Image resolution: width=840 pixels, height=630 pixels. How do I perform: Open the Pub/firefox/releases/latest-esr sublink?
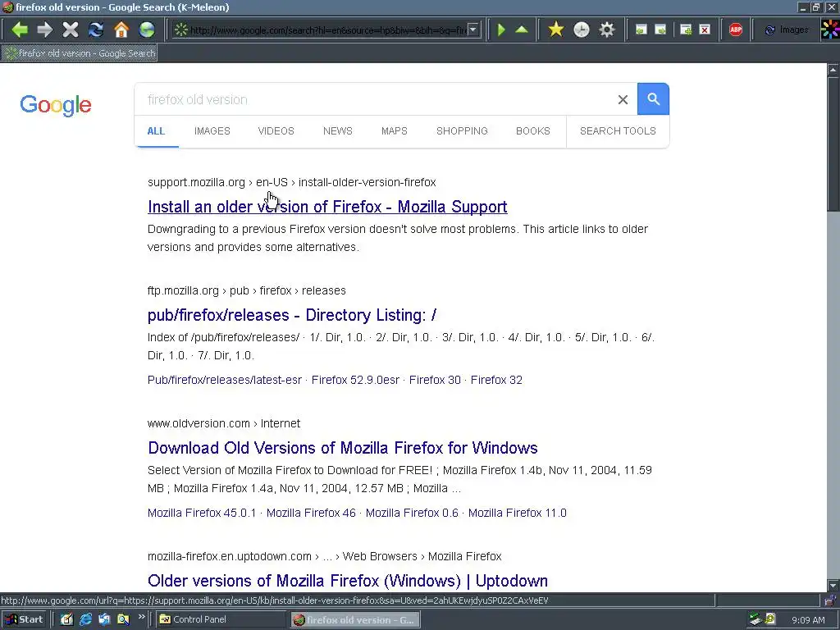pyautogui.click(x=225, y=380)
